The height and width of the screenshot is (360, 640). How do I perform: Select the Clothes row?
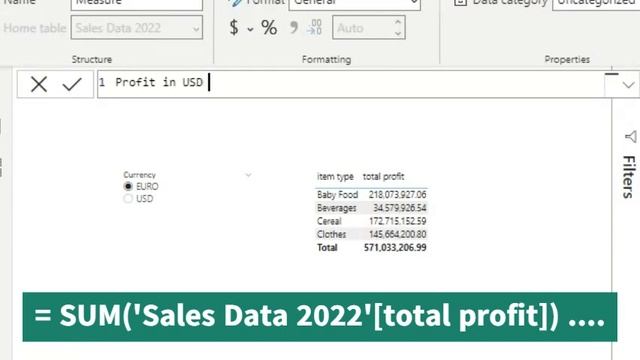[x=371, y=234]
